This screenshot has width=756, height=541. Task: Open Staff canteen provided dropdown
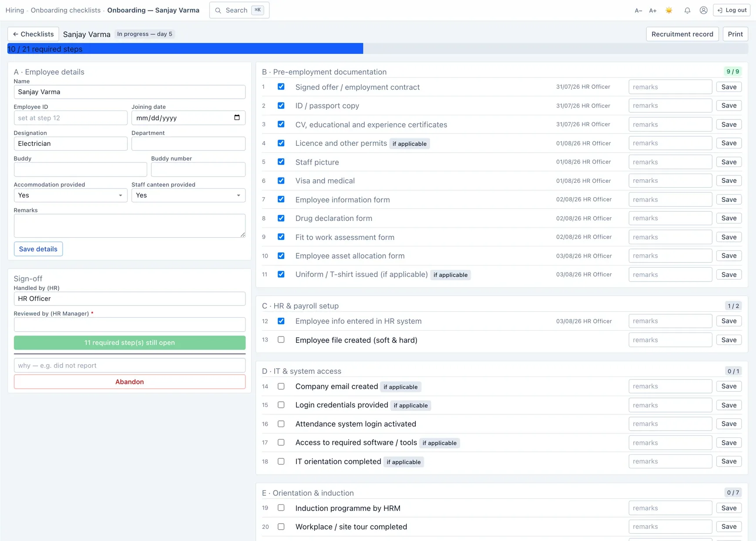coord(188,195)
